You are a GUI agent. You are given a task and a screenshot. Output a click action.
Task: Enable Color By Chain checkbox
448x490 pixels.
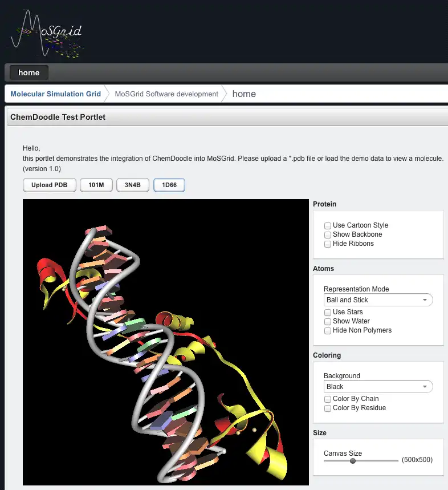coord(328,399)
